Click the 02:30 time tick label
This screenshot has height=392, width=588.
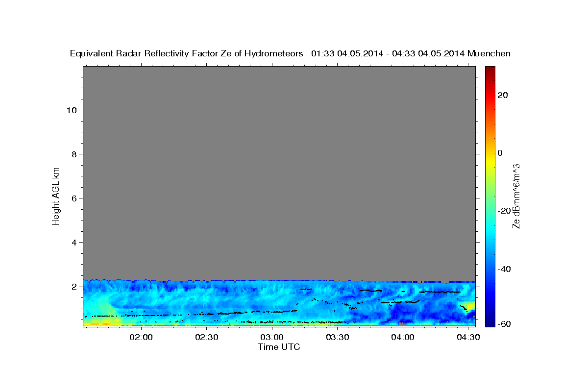coord(206,338)
